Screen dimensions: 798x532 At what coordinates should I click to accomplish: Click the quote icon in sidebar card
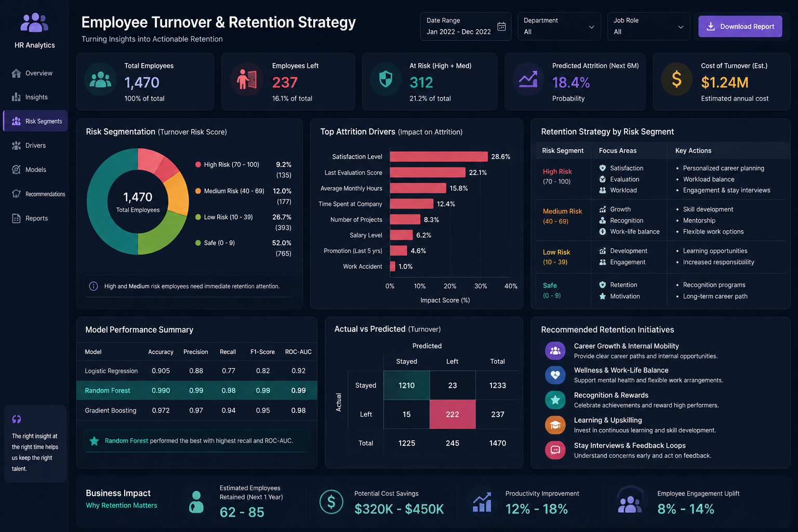(17, 419)
